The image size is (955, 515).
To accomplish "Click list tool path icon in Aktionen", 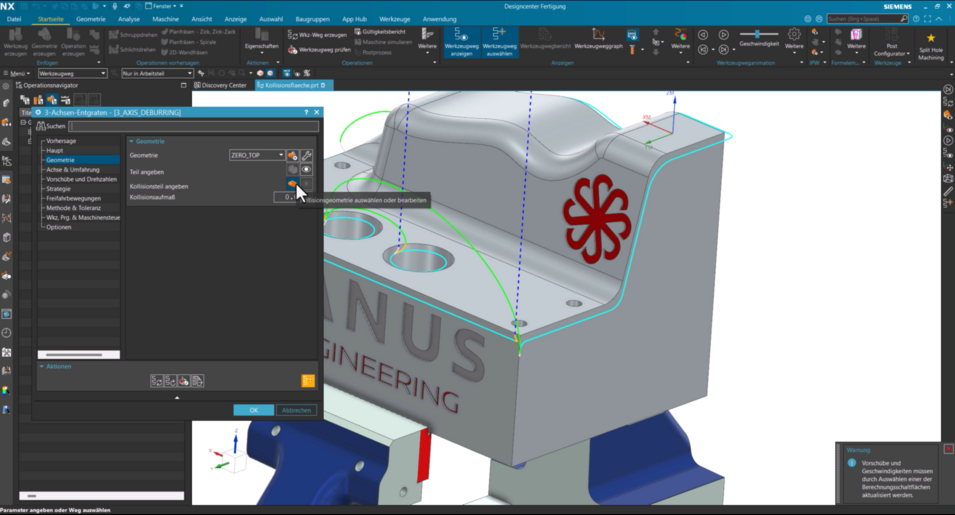I will click(x=197, y=381).
